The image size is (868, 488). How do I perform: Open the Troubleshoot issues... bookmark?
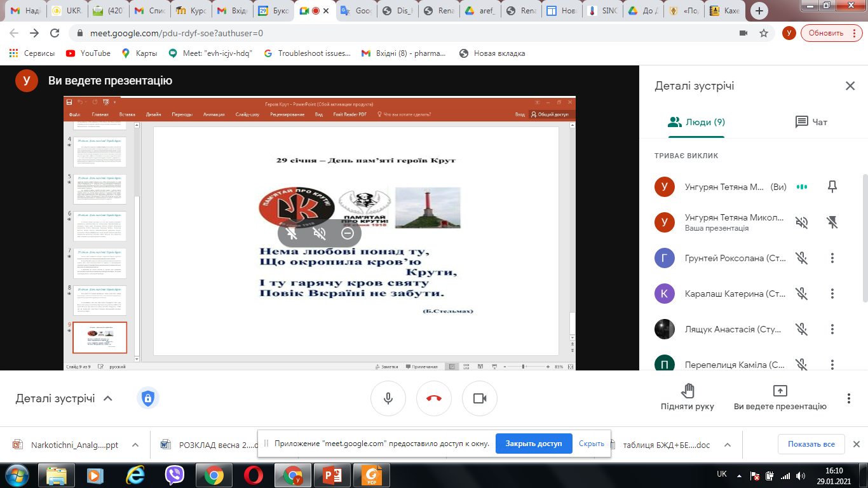[x=307, y=53]
